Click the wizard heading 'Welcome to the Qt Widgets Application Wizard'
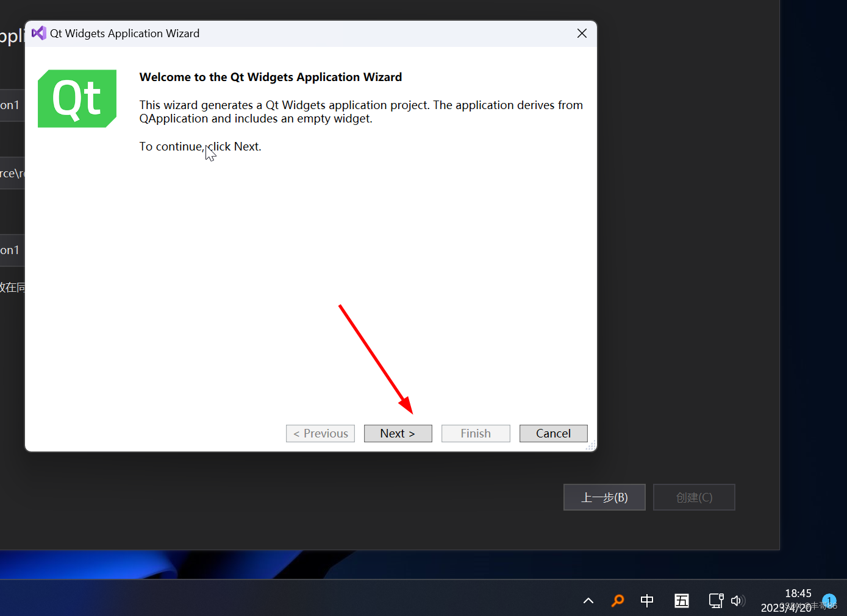Screen dimensions: 847x616 click(x=271, y=77)
